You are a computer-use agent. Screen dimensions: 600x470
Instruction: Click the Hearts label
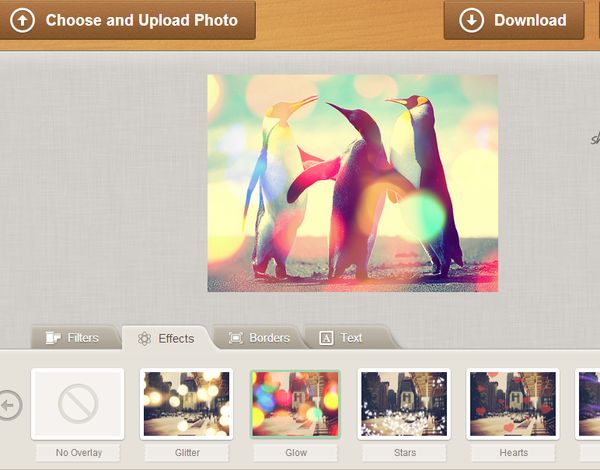pos(514,453)
